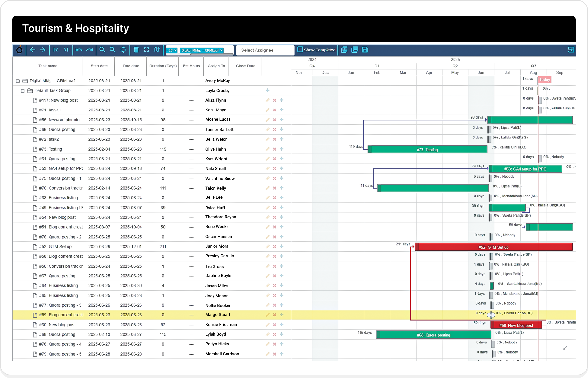Sort by the Start date column header

coord(99,66)
